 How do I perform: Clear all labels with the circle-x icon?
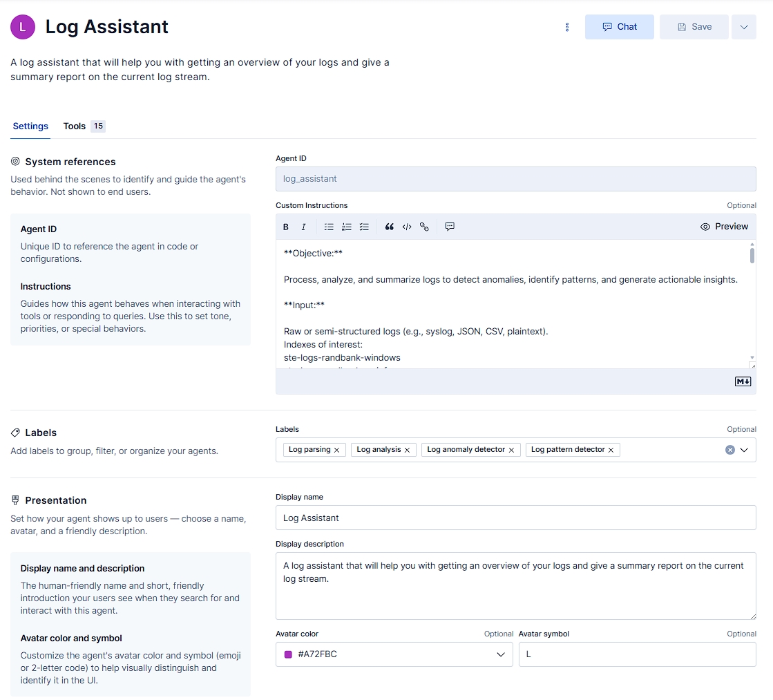coord(730,450)
